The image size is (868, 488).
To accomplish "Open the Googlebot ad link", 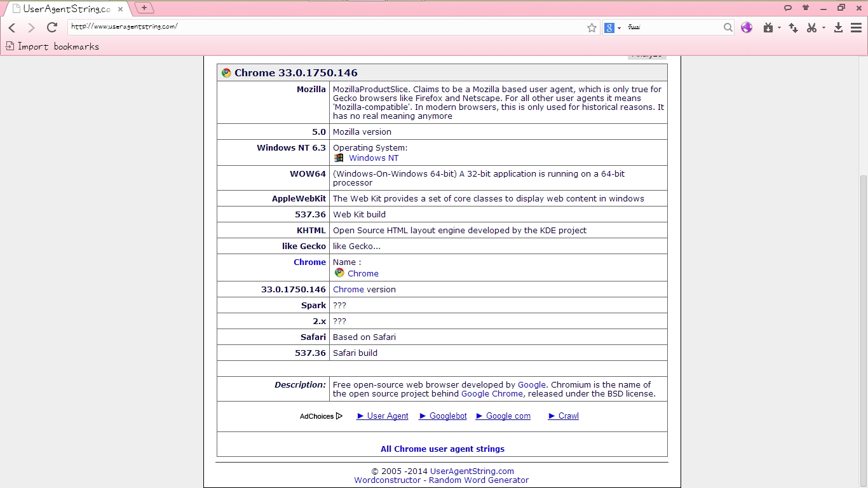I will pyautogui.click(x=443, y=416).
